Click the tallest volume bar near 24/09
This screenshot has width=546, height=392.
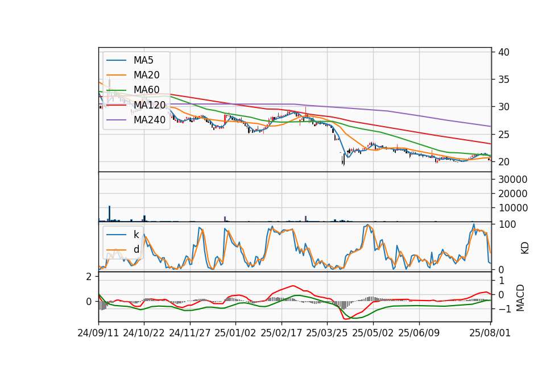[x=109, y=214]
